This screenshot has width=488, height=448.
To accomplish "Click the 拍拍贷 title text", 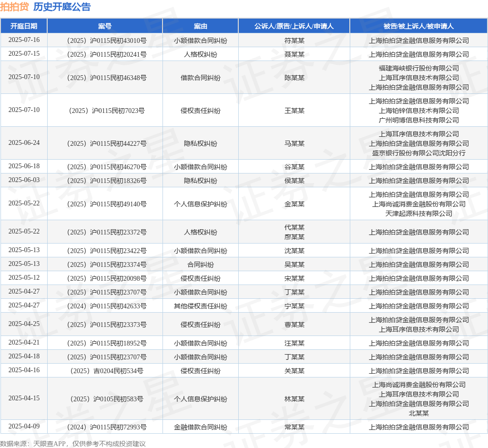I will 14,7.
